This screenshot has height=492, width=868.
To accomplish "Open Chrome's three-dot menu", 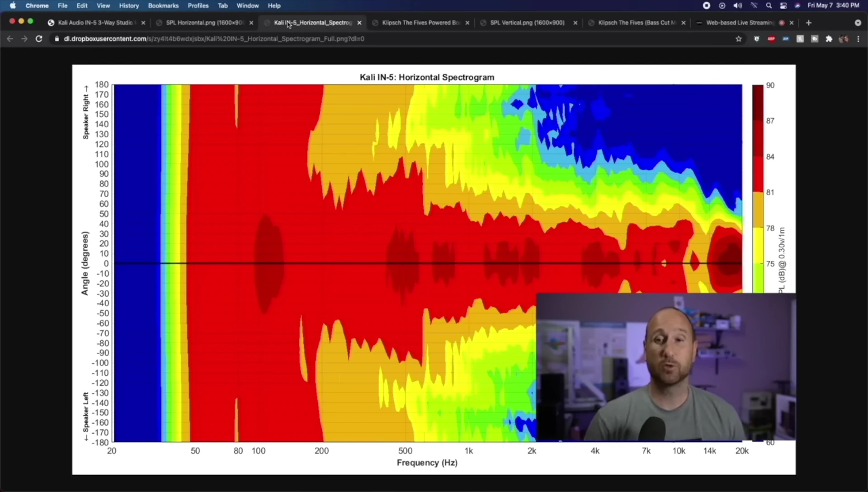I will (x=858, y=39).
